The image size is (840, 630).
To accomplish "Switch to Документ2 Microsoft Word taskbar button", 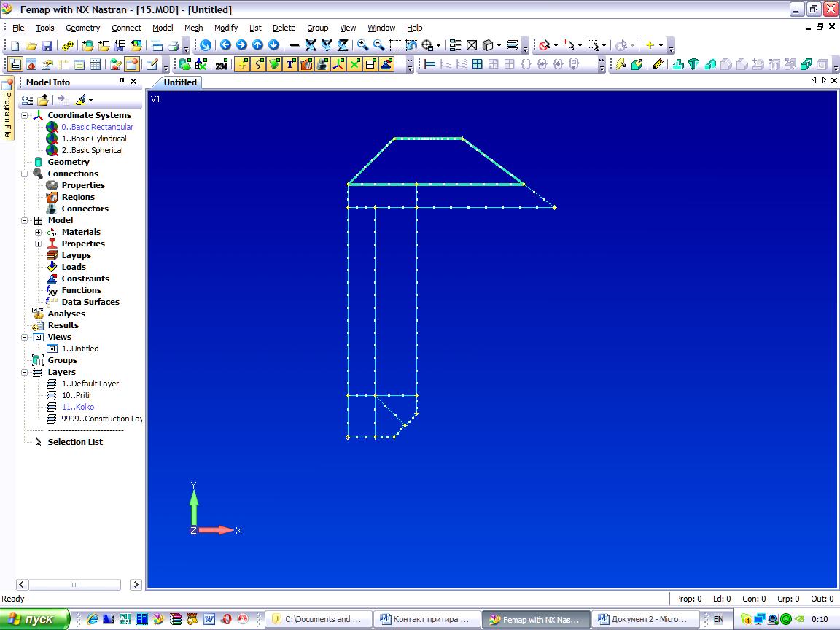I will (x=645, y=619).
